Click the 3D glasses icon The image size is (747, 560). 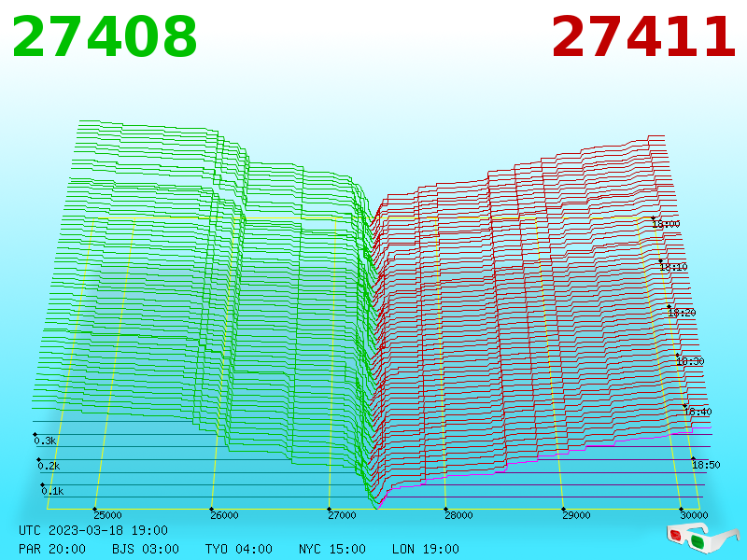[x=702, y=539]
